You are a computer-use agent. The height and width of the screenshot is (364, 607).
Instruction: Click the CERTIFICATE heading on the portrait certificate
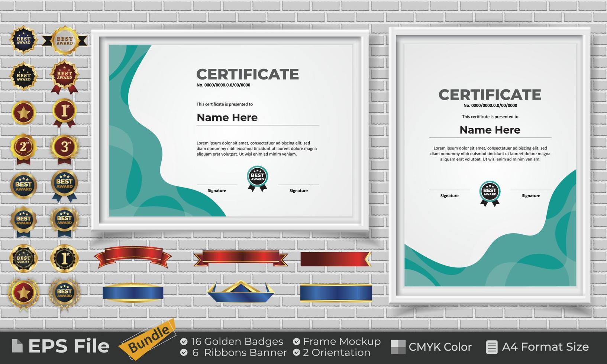pos(490,95)
